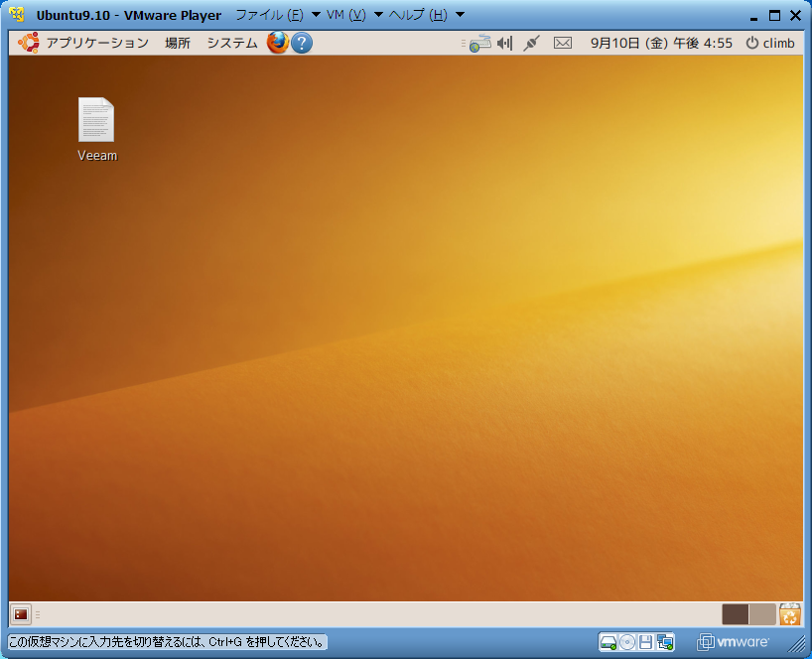
Task: Click the plug icon in the notification area
Action: pyautogui.click(x=531, y=43)
